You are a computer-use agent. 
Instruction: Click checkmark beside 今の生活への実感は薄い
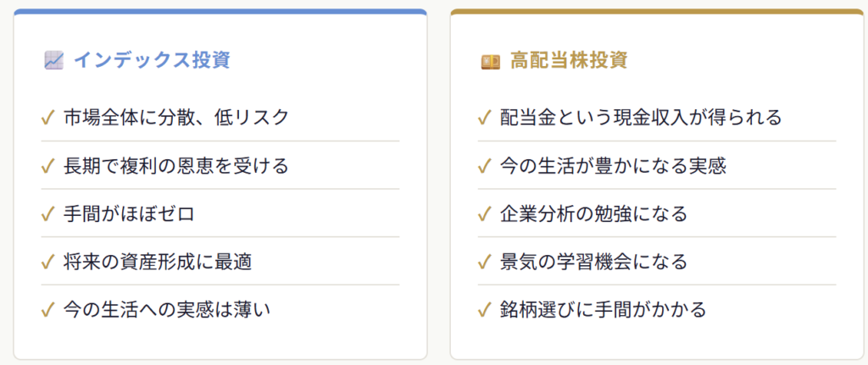pos(47,310)
